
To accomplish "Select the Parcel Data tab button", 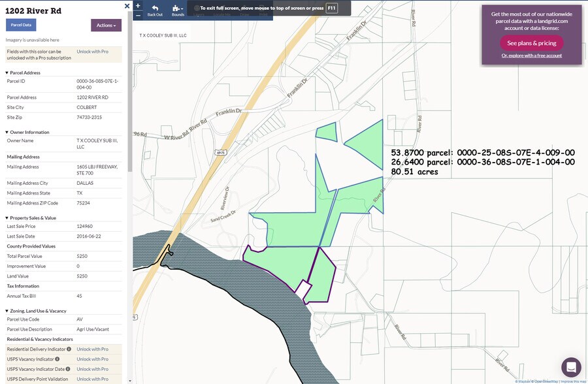I will pyautogui.click(x=21, y=25).
